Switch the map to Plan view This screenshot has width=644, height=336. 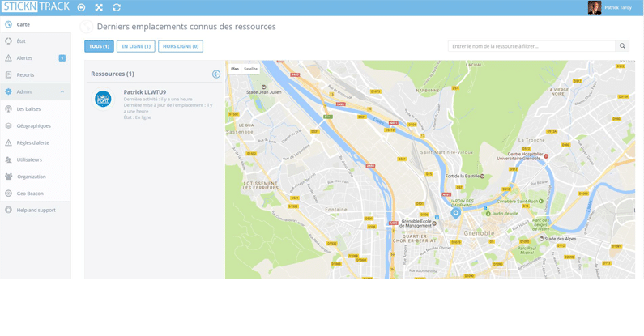[235, 69]
